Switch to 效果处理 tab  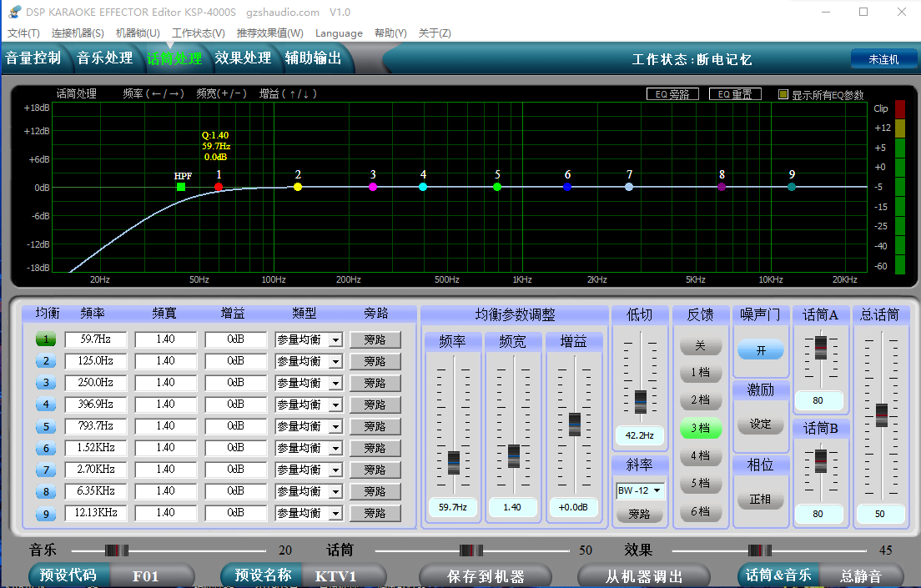[243, 58]
